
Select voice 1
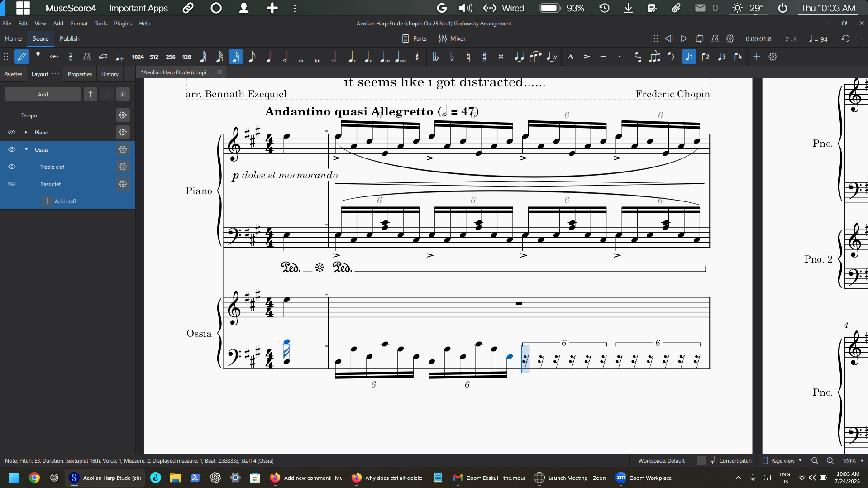(689, 57)
